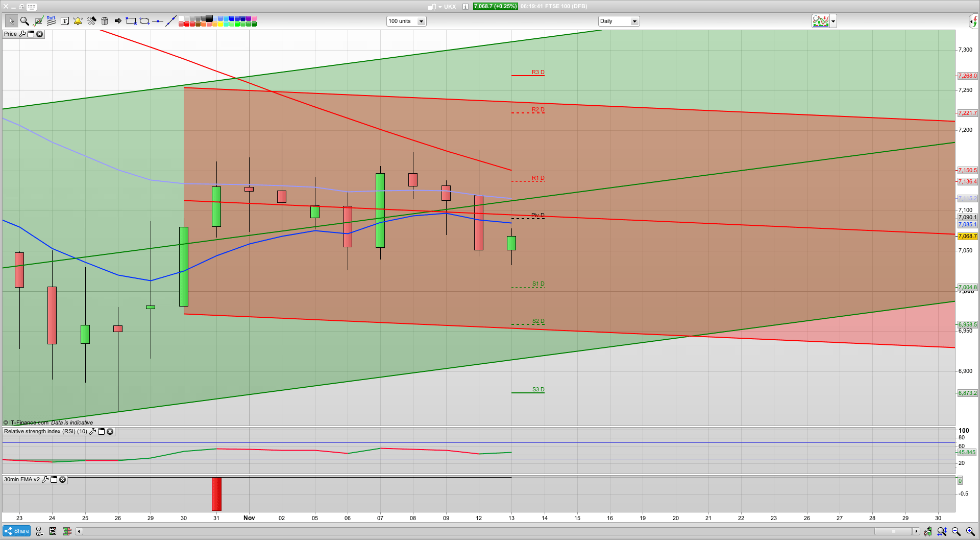The width and height of the screenshot is (980, 540).
Task: Open the alert bell tool
Action: [x=78, y=21]
